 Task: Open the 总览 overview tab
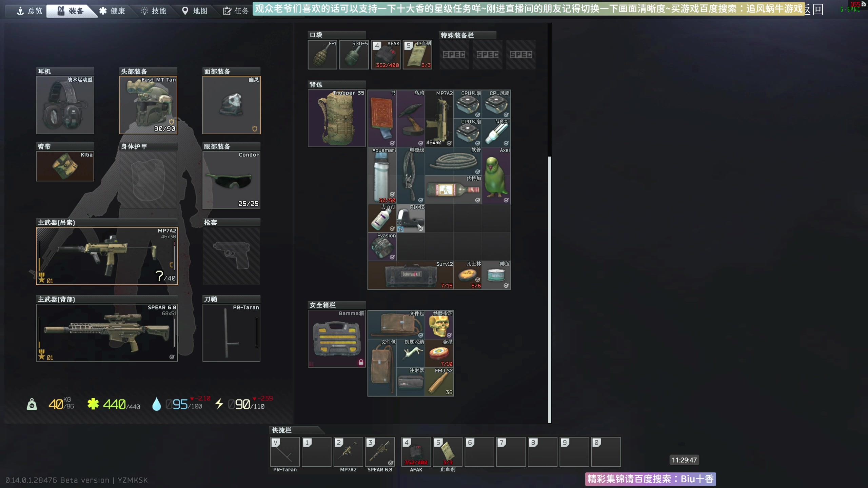click(x=29, y=11)
